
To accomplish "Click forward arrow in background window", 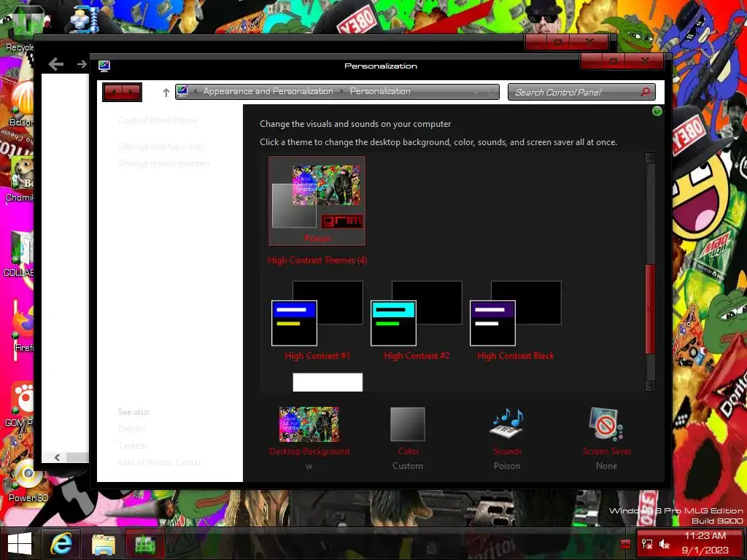I will pyautogui.click(x=82, y=64).
